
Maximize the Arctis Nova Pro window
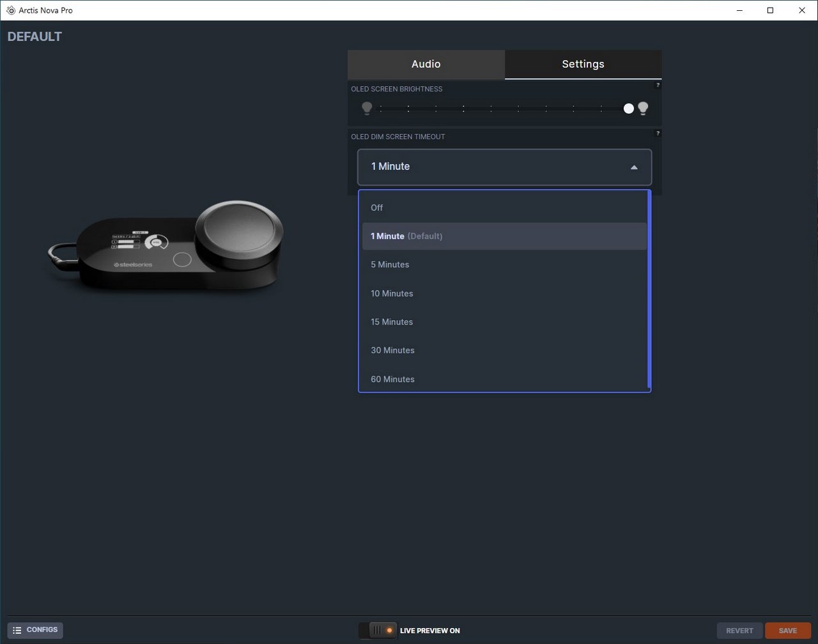(x=770, y=10)
